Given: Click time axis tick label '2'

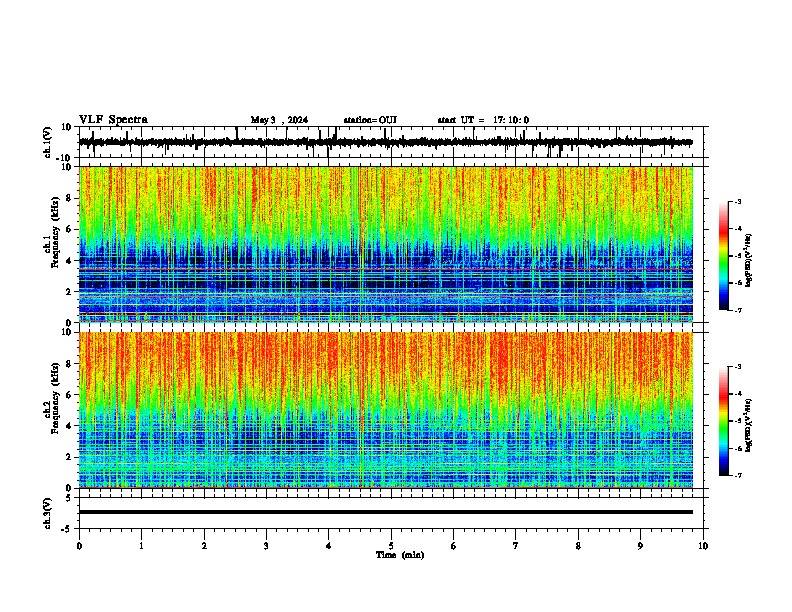Looking at the screenshot, I should tap(204, 546).
